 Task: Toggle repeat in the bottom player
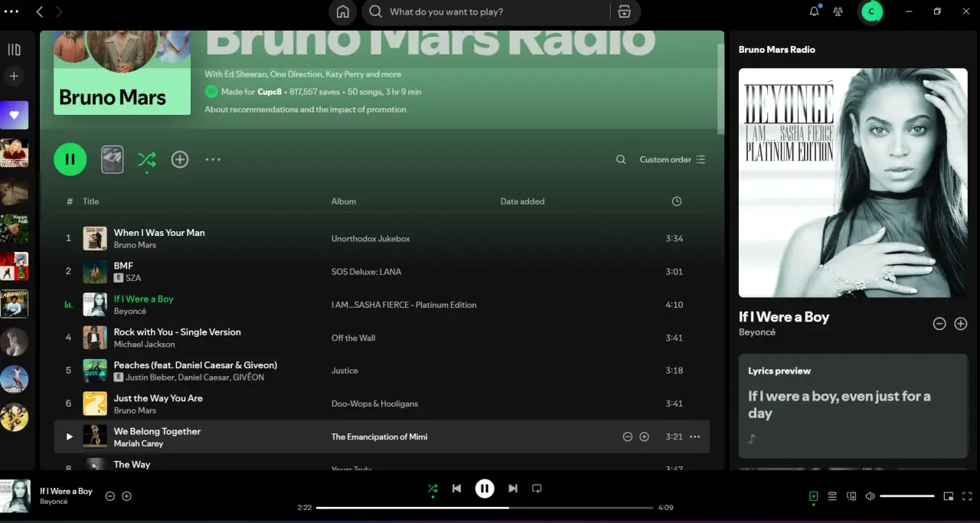click(537, 489)
